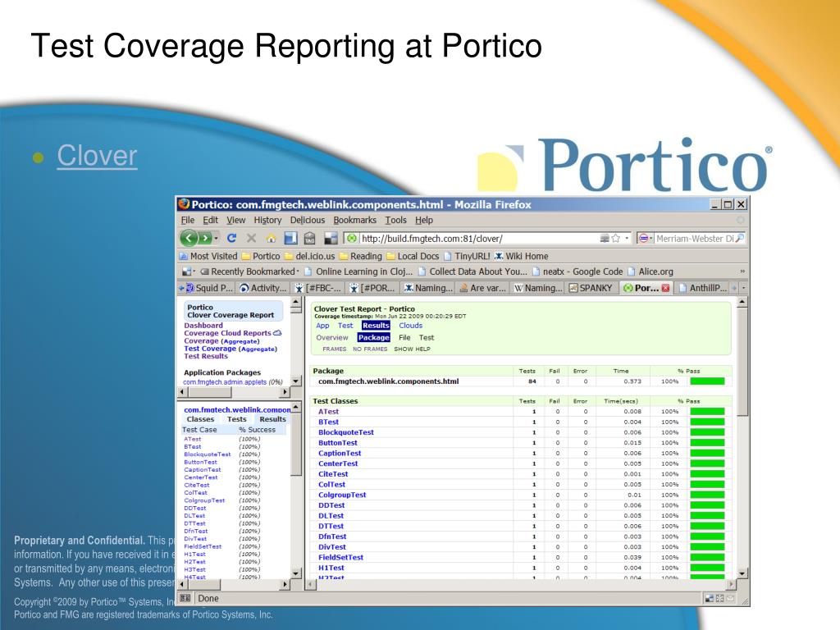The image size is (840, 630).
Task: Open Recently Bookmarked dropdown
Action: coord(249,272)
